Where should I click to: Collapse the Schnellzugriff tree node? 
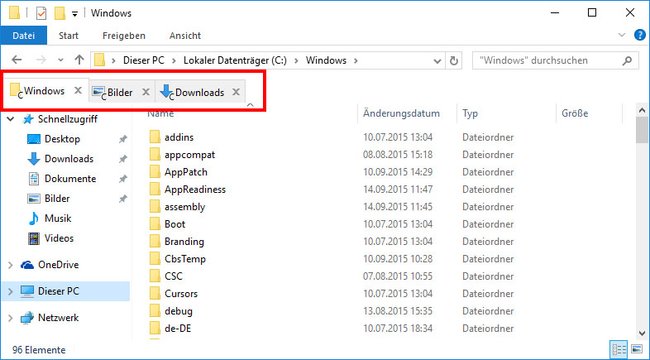[x=11, y=119]
